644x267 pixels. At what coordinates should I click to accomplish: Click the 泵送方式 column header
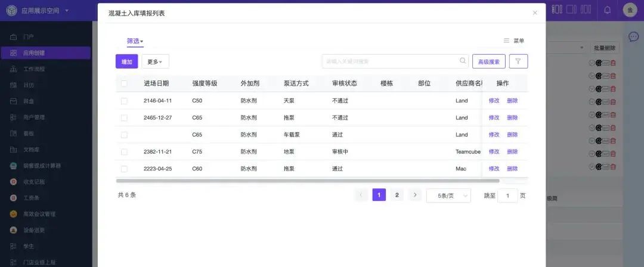click(296, 83)
